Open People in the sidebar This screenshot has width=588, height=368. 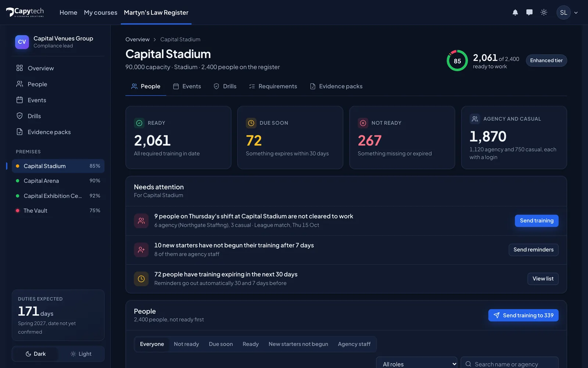pos(58,84)
